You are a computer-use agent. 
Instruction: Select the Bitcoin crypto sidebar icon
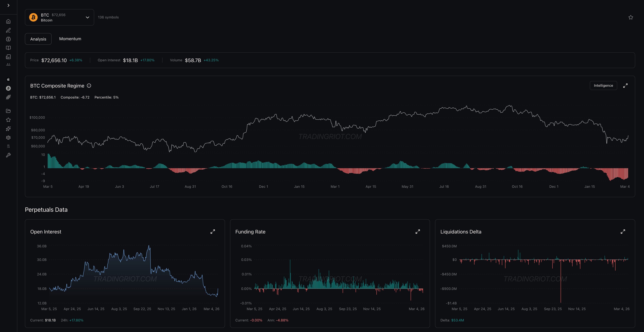click(8, 88)
